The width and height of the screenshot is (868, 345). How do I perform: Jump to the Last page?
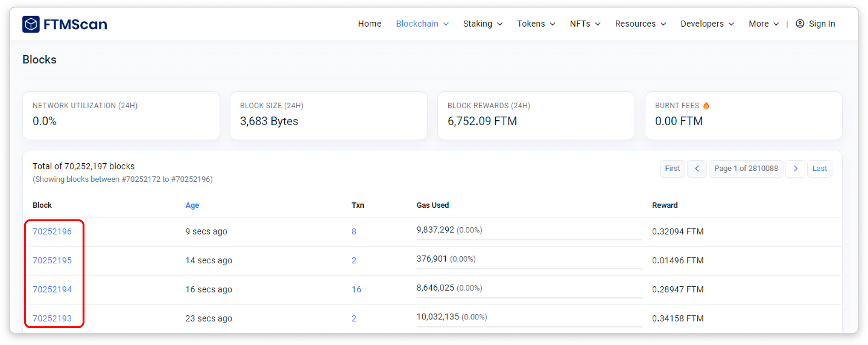[x=819, y=169]
